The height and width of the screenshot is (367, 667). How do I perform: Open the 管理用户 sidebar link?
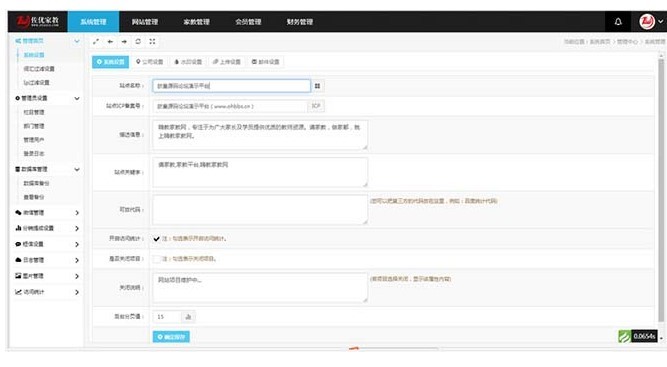pos(34,139)
